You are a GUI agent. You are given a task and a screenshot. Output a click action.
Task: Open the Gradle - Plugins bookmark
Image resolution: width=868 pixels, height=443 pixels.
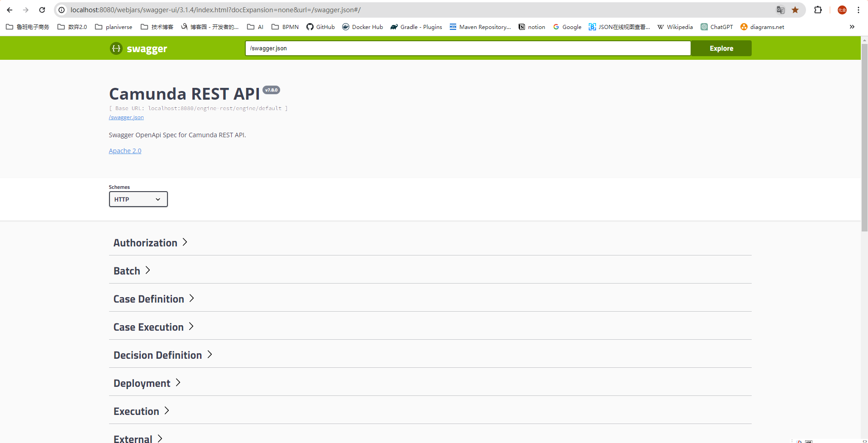(416, 27)
